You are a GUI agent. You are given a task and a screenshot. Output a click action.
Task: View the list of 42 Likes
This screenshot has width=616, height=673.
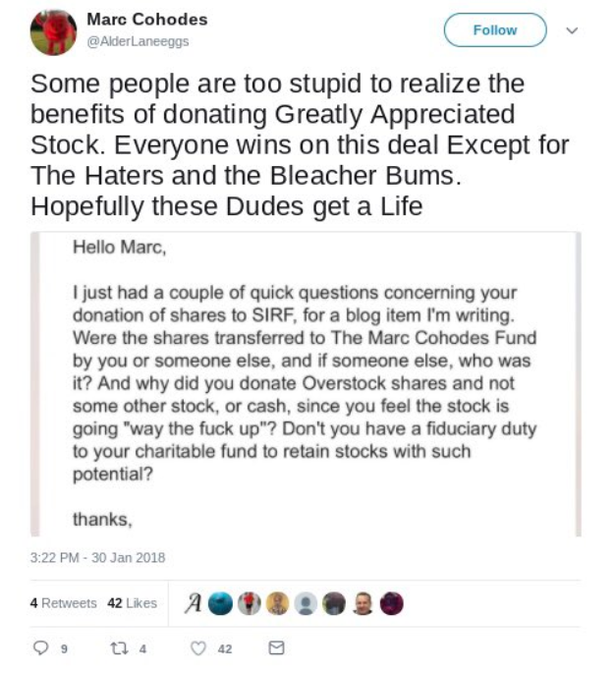pyautogui.click(x=132, y=603)
